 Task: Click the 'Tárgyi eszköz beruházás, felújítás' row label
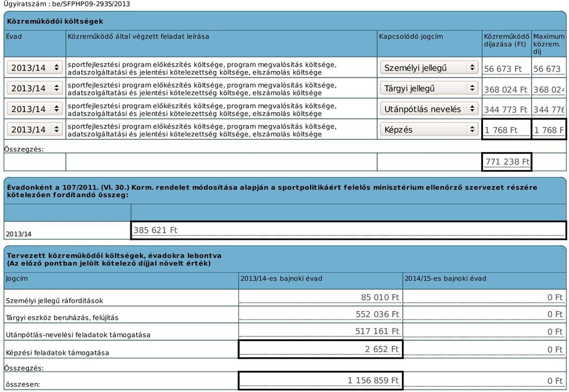click(x=62, y=317)
